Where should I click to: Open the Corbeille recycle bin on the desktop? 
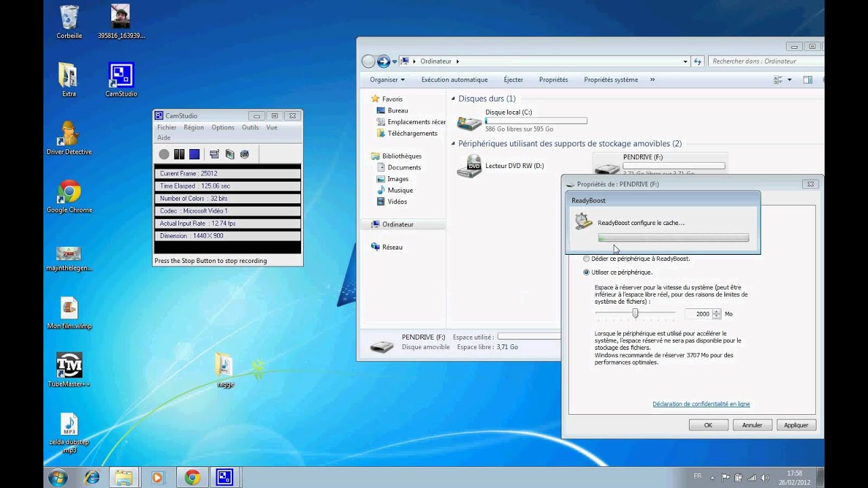(x=69, y=22)
